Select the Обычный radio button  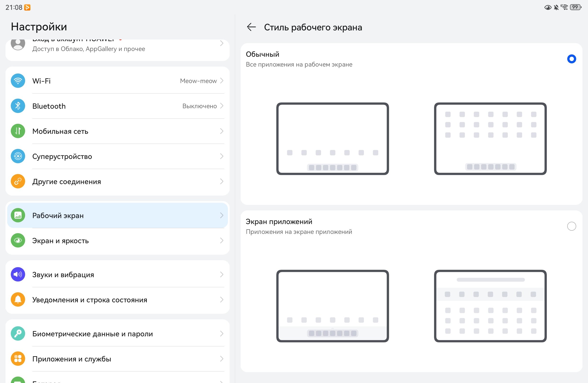[x=571, y=59]
